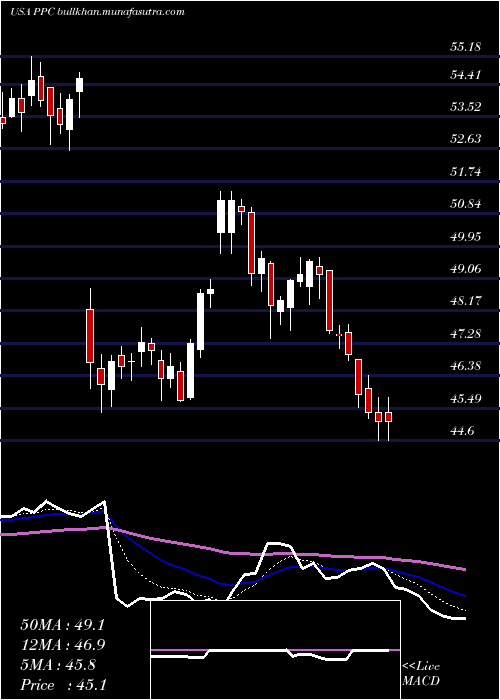500x700 pixels.
Task: Click the 45.49 price level label
Action: 466,399
